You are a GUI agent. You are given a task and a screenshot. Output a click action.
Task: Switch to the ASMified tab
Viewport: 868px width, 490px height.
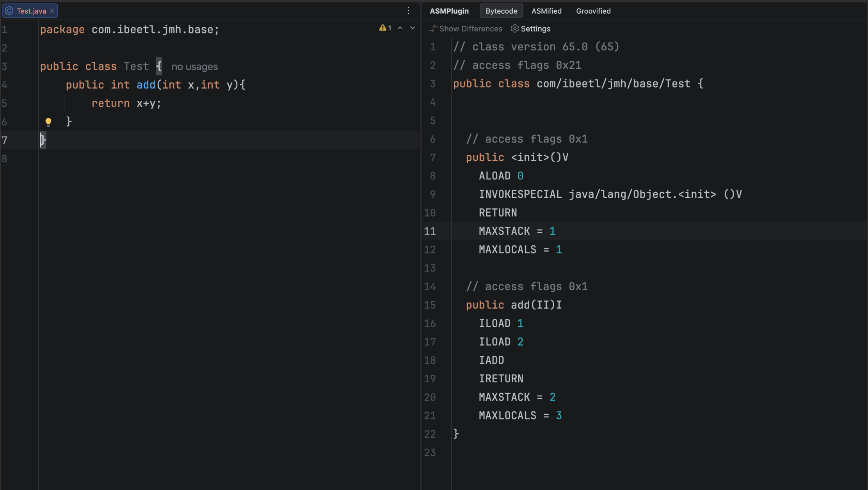[546, 11]
